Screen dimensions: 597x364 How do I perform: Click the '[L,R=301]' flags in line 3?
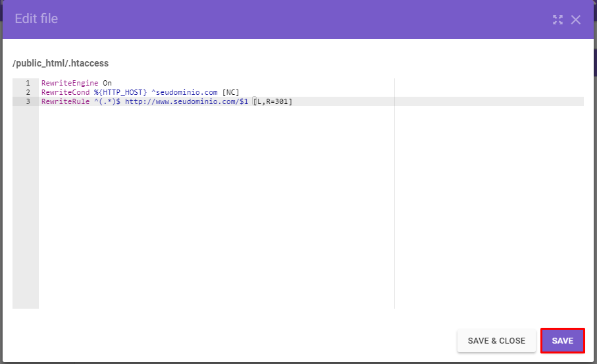point(273,101)
